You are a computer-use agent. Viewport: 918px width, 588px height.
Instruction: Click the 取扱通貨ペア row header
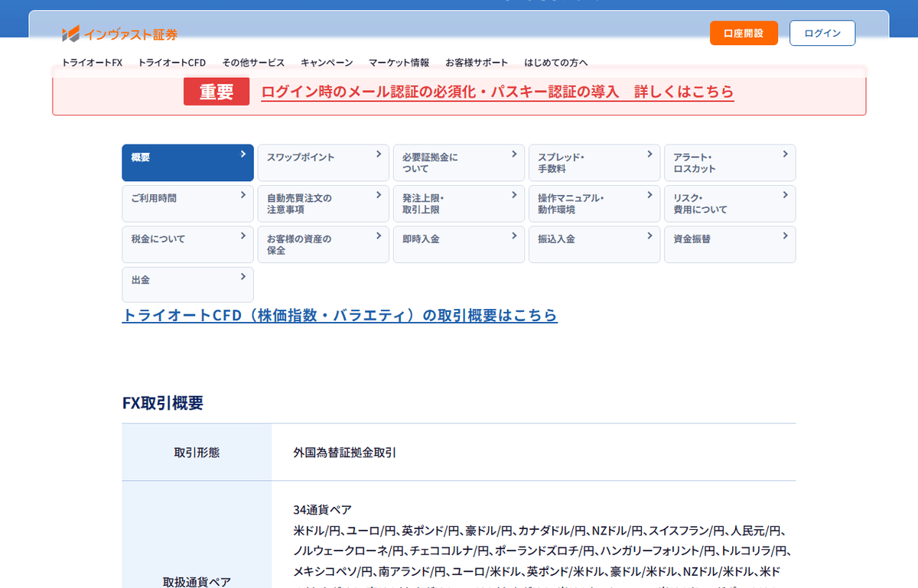pyautogui.click(x=197, y=582)
